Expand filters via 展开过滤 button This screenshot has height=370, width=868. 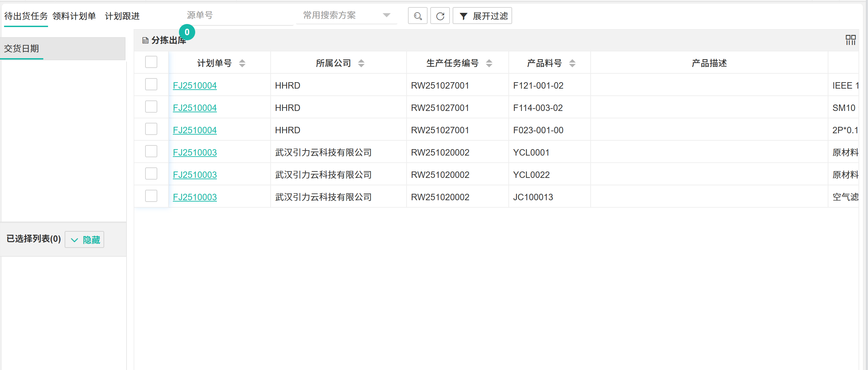click(482, 16)
